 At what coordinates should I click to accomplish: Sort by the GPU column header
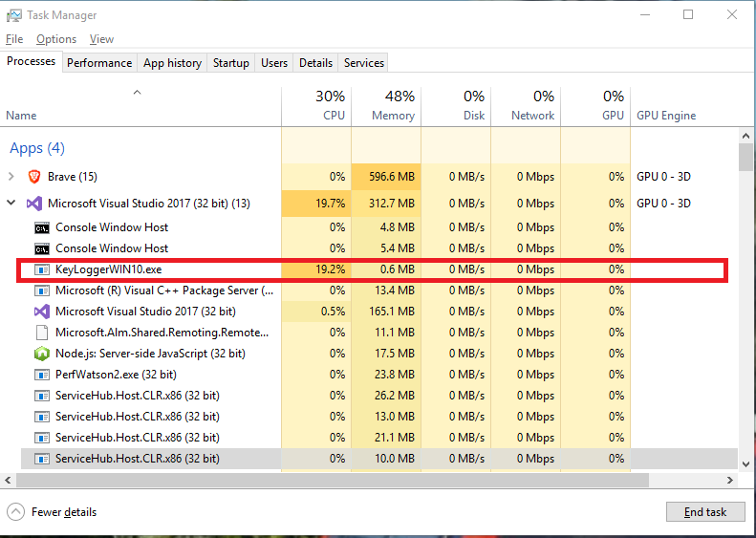click(x=596, y=106)
